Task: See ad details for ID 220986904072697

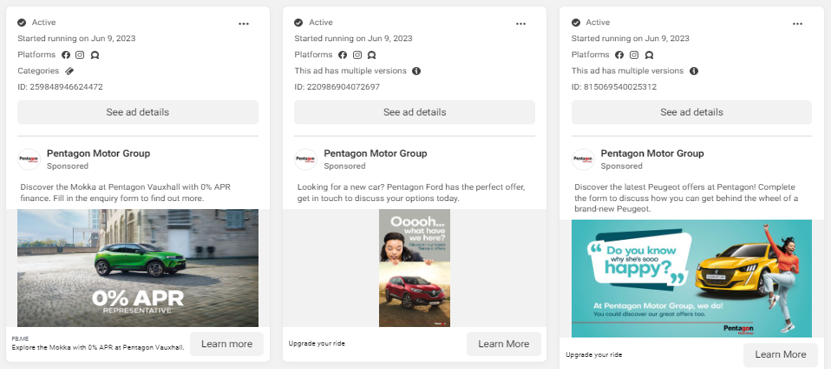Action: pyautogui.click(x=414, y=112)
